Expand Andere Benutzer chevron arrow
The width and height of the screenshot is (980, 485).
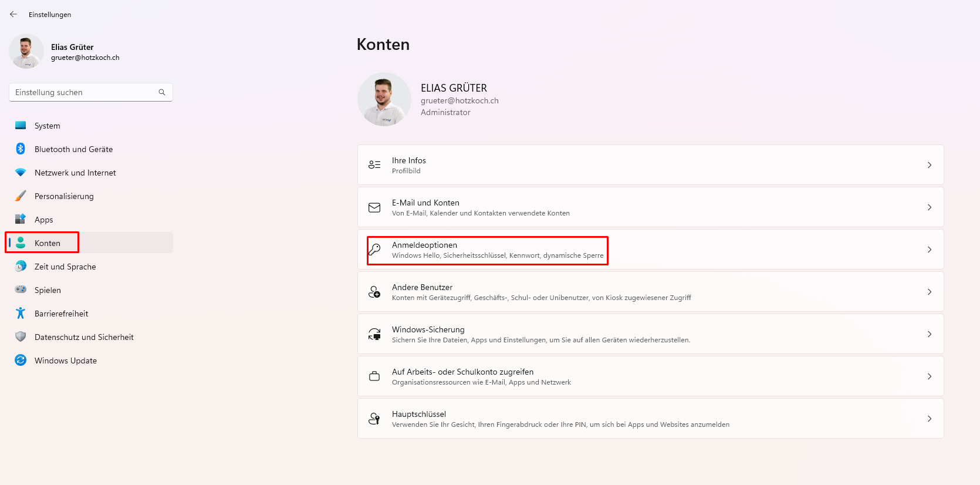(929, 292)
